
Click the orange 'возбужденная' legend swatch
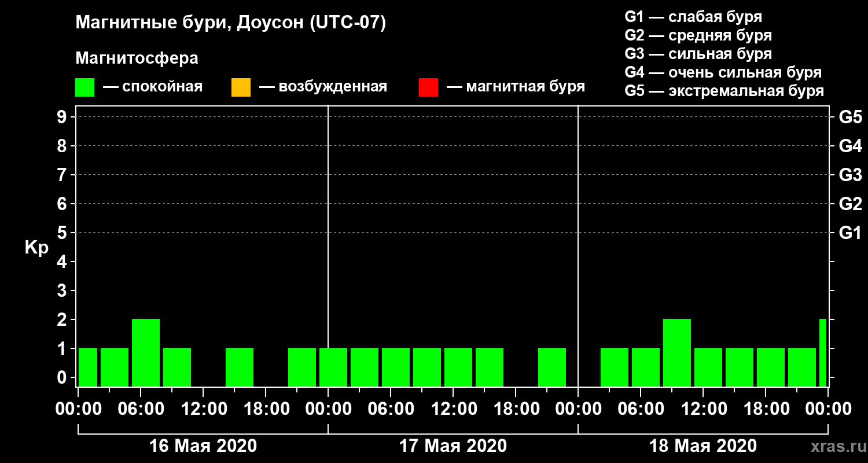tap(241, 87)
